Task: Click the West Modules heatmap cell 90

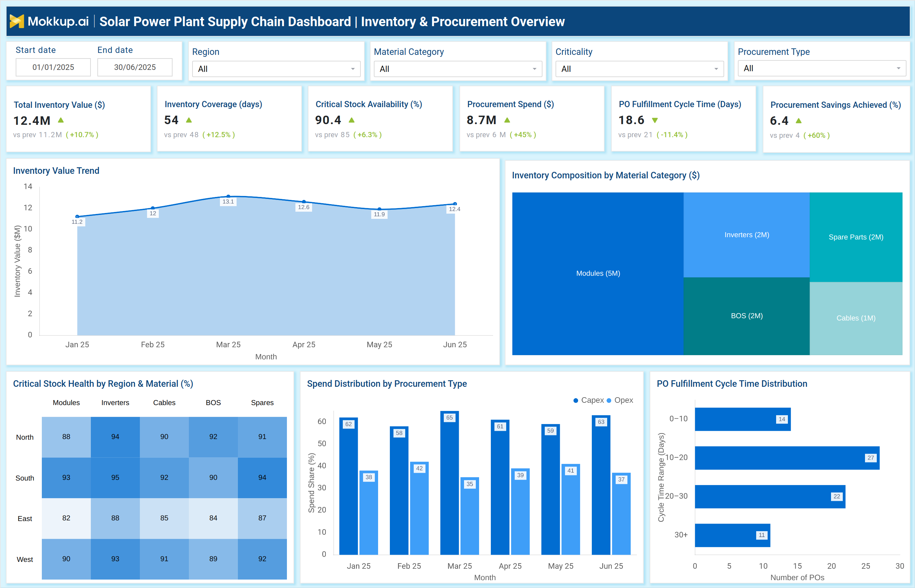Action: click(x=66, y=559)
